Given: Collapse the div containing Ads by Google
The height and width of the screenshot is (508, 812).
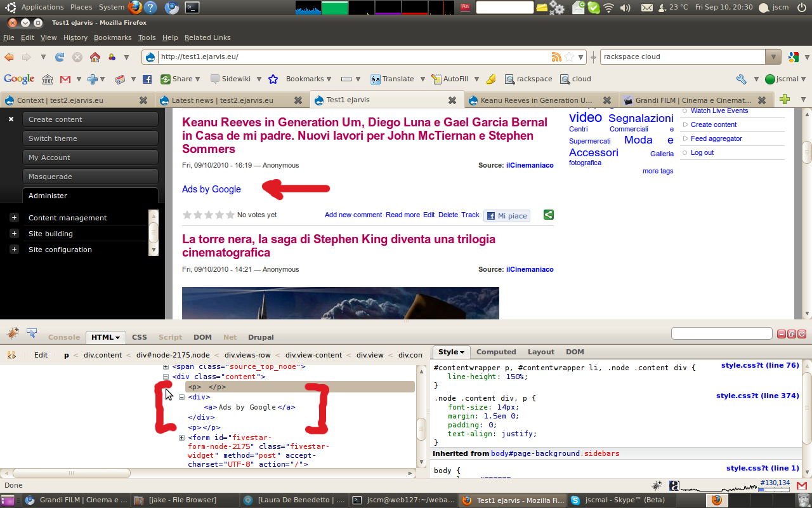Looking at the screenshot, I should pyautogui.click(x=181, y=397).
